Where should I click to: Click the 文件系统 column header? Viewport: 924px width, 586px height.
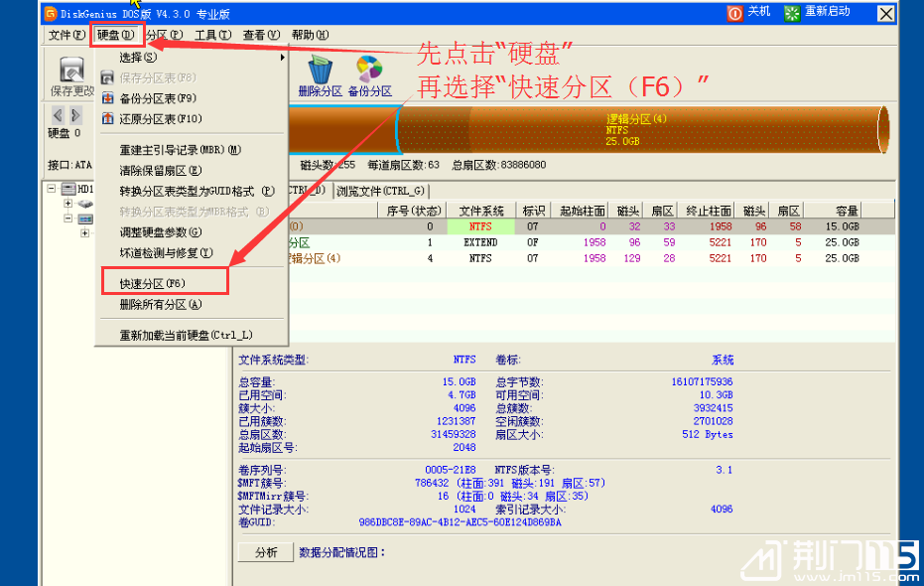(480, 211)
